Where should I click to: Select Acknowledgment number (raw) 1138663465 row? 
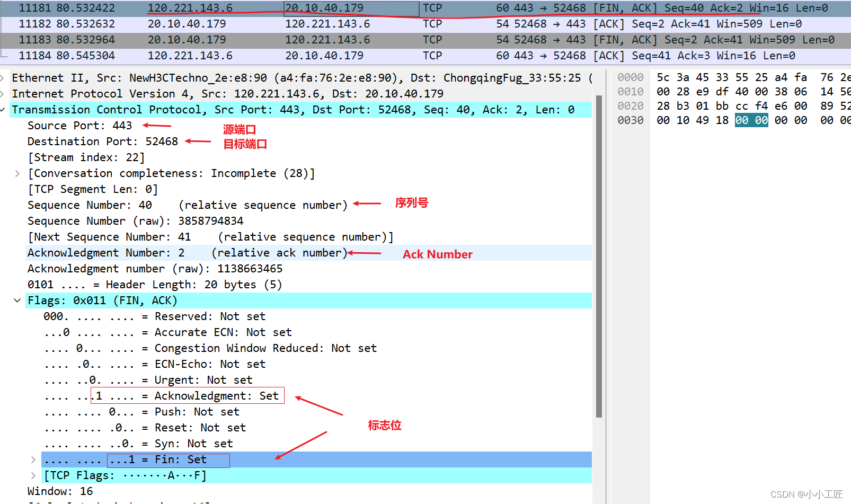(155, 269)
